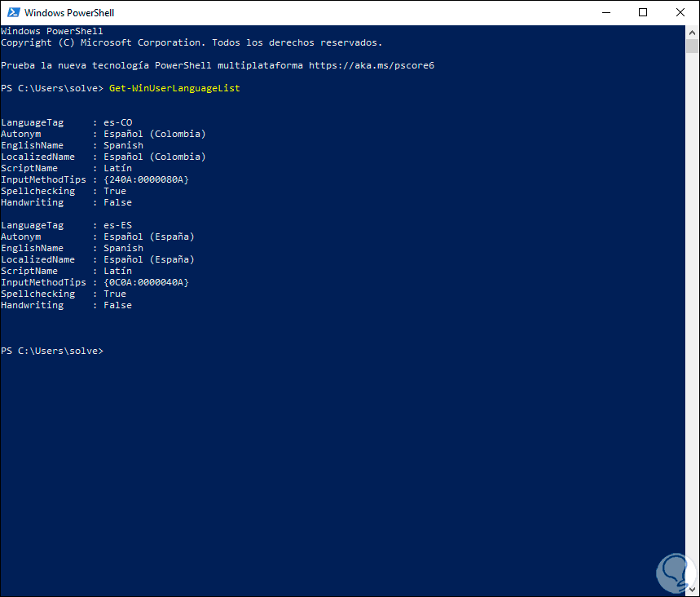Click the scrollbar up arrow

692,32
